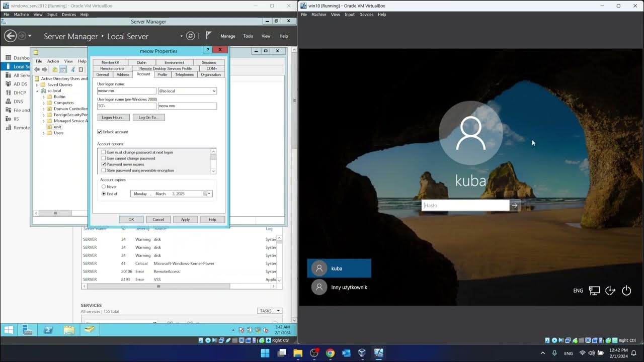Image resolution: width=644 pixels, height=362 pixels.
Task: Click the Server Manager back arrow
Action: [x=10, y=36]
